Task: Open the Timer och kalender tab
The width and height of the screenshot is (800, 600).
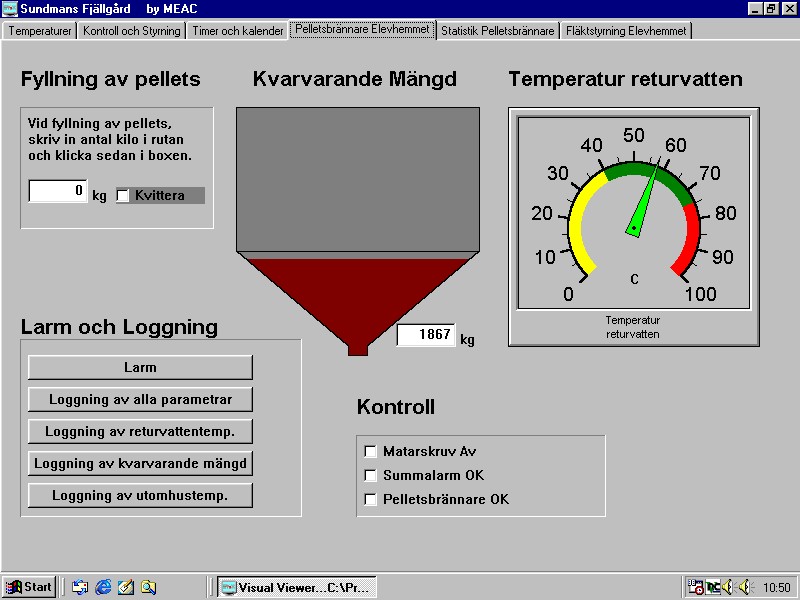Action: (x=237, y=31)
